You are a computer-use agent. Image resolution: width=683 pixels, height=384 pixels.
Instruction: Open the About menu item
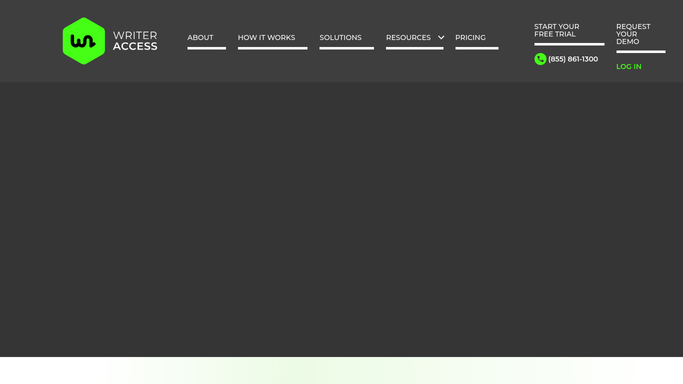(x=200, y=38)
